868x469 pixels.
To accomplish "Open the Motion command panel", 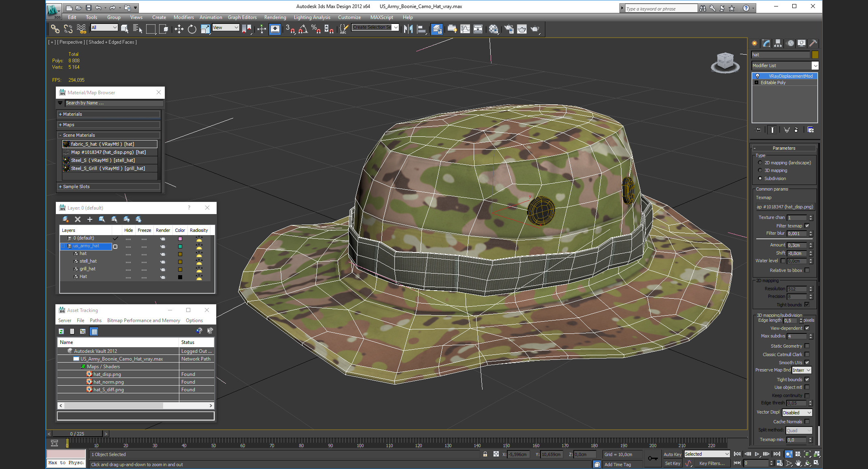I will [x=790, y=43].
